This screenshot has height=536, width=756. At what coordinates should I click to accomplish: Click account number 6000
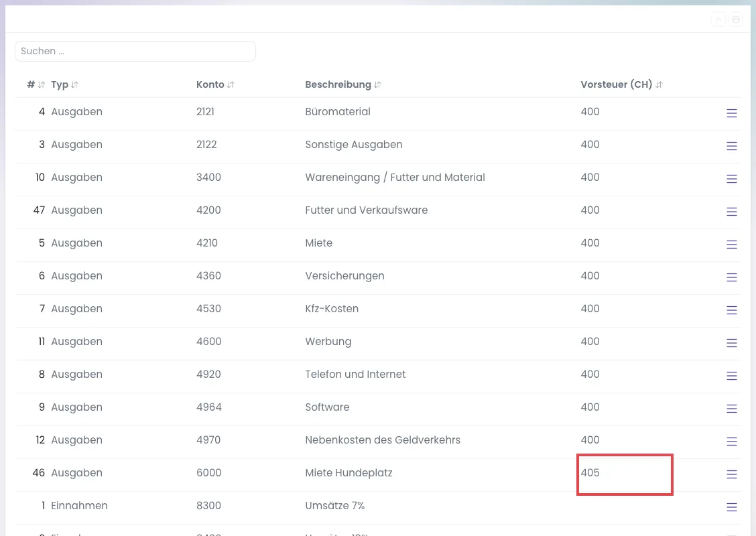pos(208,472)
